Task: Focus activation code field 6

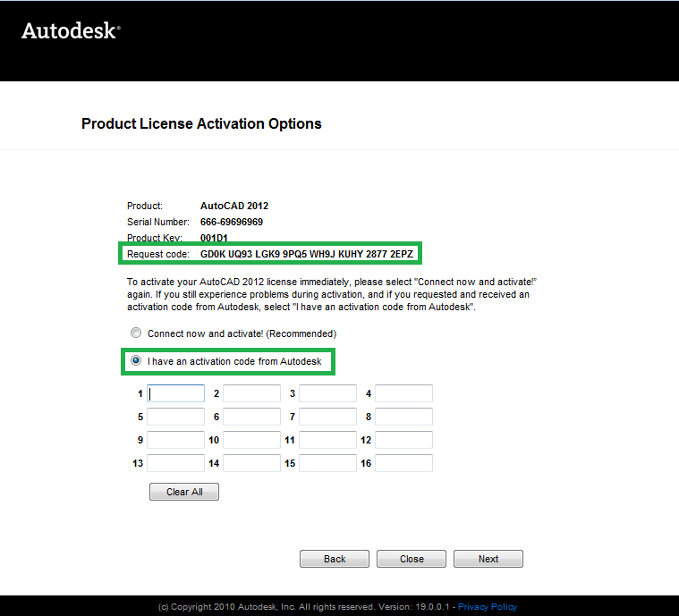Action: (252, 417)
